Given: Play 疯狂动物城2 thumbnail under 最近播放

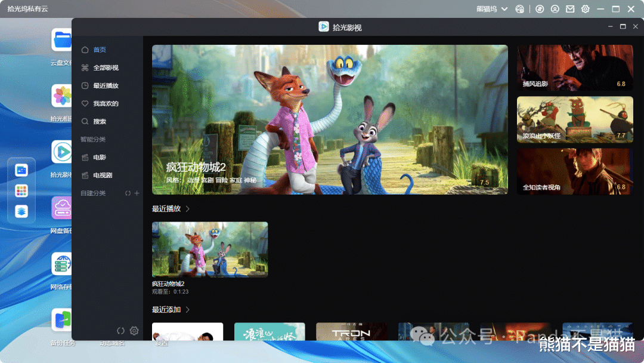Looking at the screenshot, I should (x=210, y=250).
